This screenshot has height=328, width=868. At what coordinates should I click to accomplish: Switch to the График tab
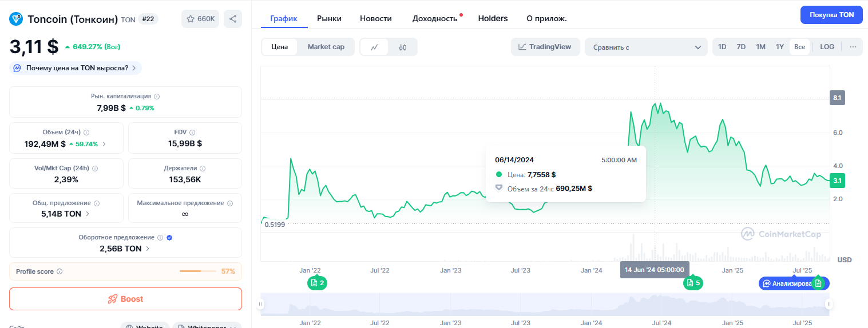[284, 18]
